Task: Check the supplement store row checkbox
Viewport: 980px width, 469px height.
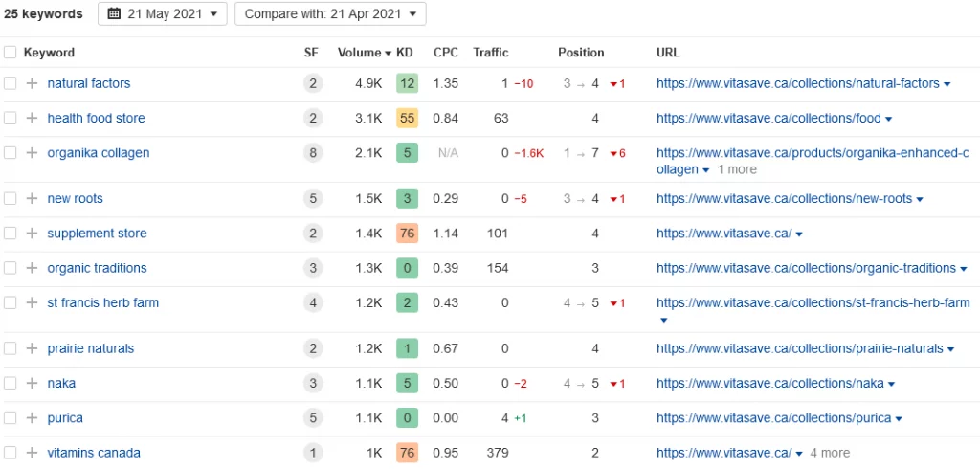Action: click(10, 234)
